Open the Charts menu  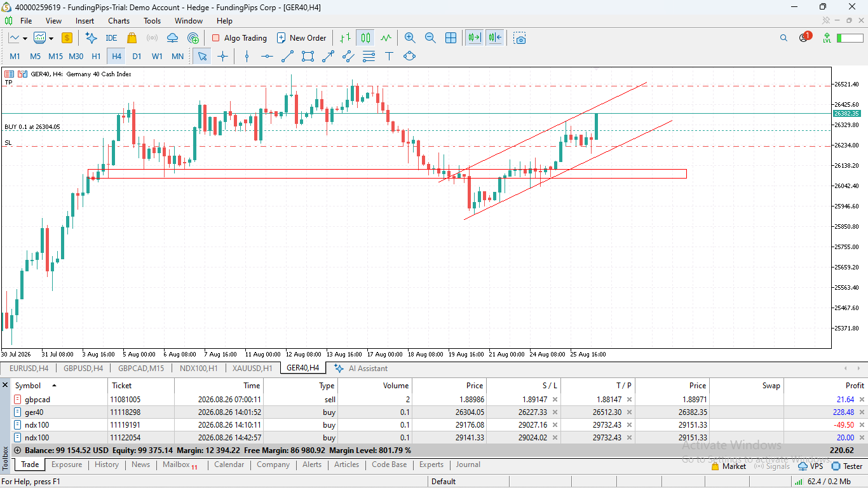[x=119, y=21]
